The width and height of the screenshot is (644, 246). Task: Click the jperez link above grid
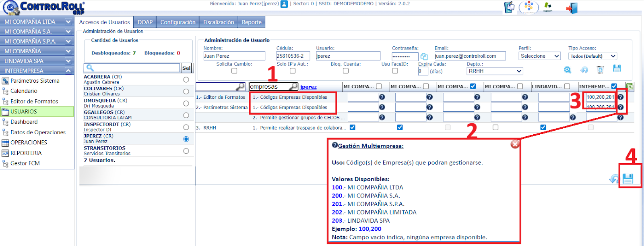(308, 87)
